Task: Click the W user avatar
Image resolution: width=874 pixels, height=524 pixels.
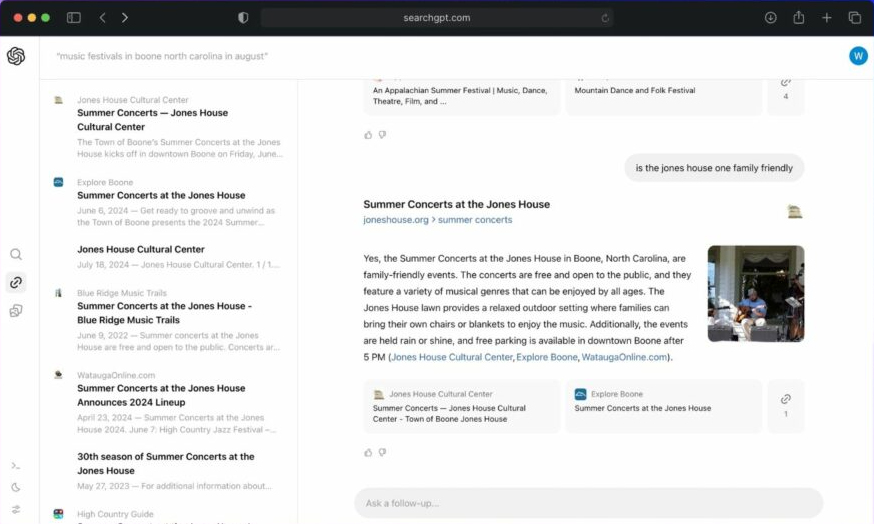Action: click(858, 56)
